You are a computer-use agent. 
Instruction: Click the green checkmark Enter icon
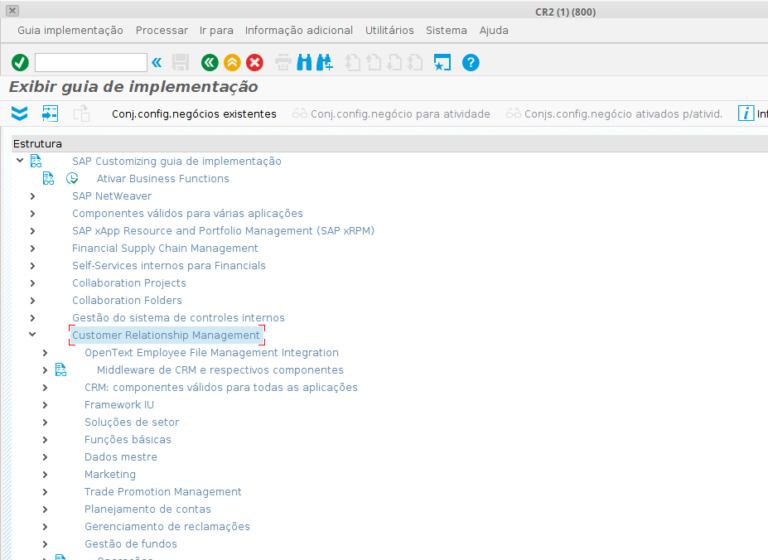pos(20,63)
